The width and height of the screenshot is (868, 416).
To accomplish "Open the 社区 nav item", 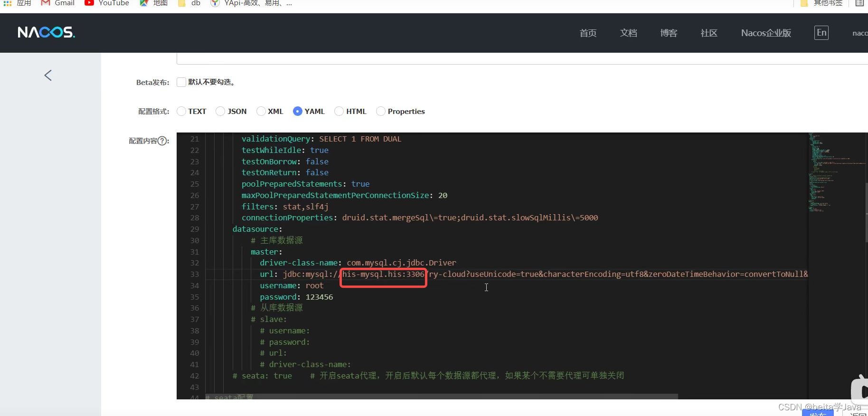I will point(709,33).
